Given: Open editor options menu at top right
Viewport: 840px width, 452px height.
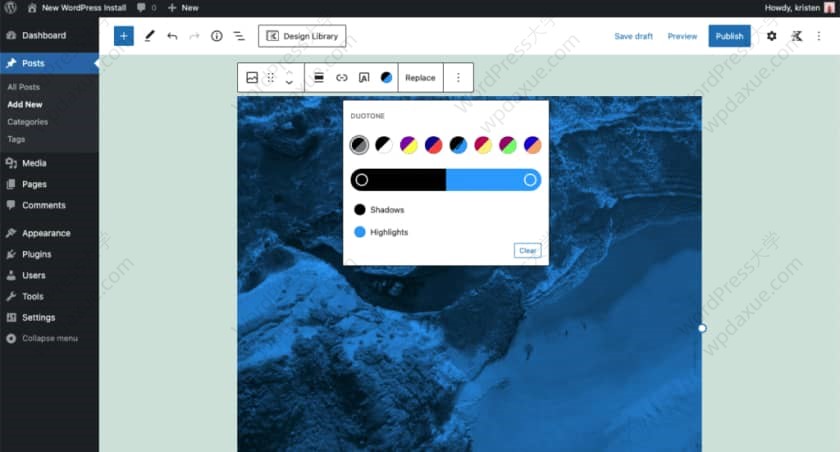Looking at the screenshot, I should 819,36.
